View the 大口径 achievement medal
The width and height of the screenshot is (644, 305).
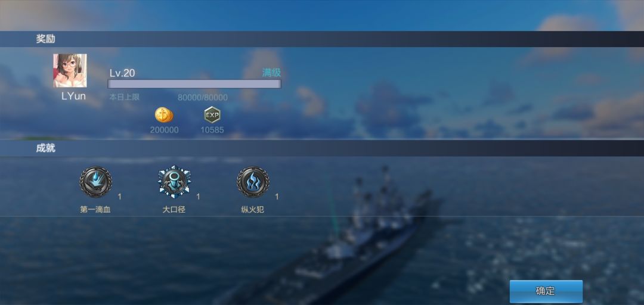[x=174, y=182]
